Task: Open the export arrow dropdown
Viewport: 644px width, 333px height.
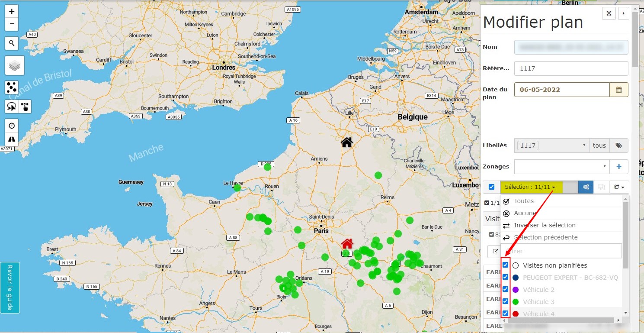Action: click(619, 187)
